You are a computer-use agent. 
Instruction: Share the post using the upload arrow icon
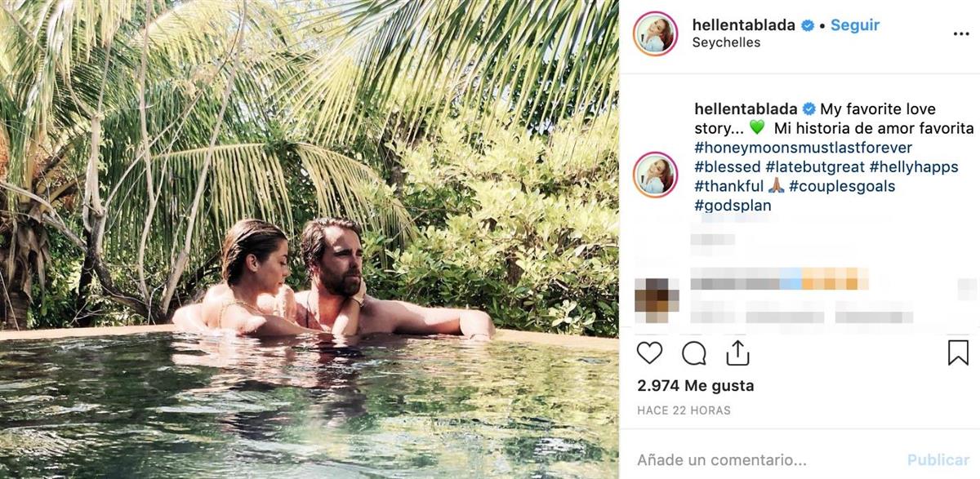tap(737, 353)
